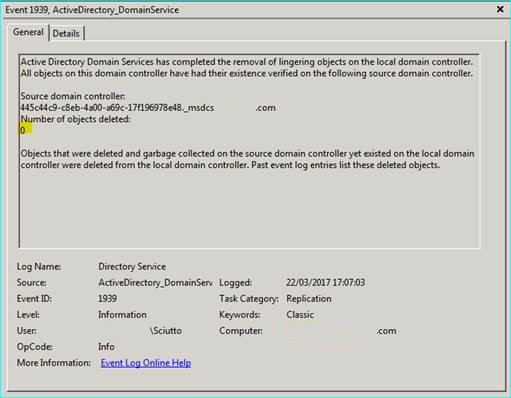Click the OpCode value Info

pos(106,347)
